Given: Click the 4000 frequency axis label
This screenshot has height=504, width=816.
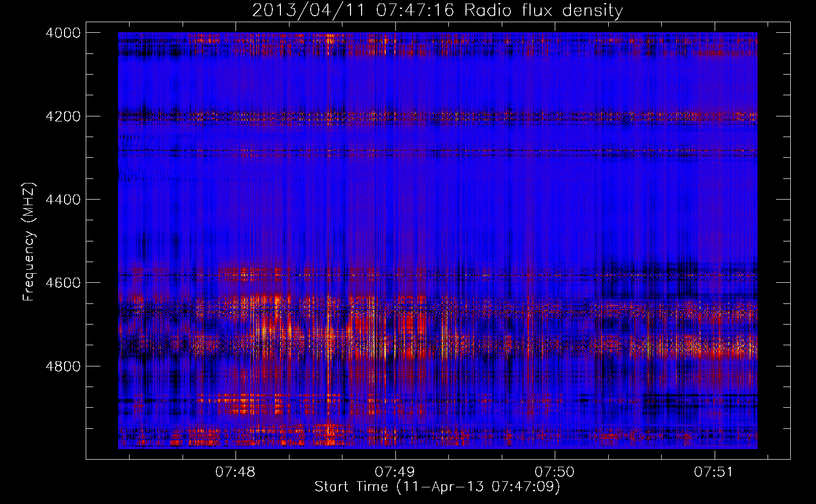Looking at the screenshot, I should 63,33.
